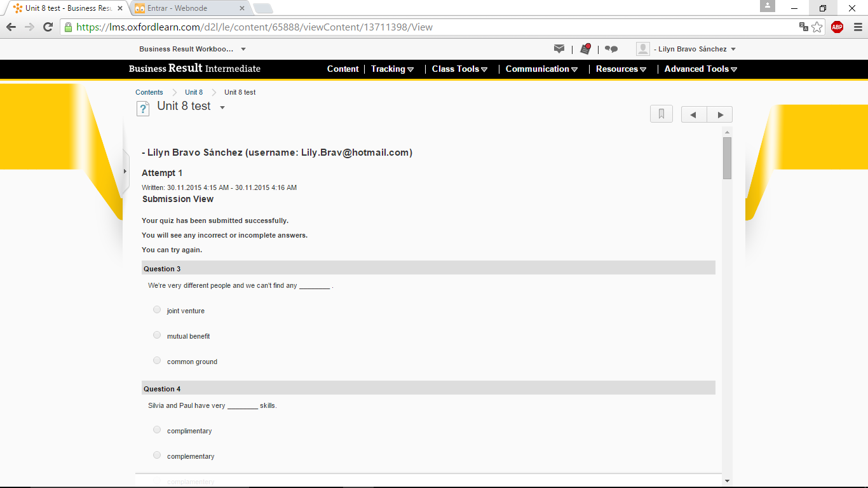Click the bookmark icon button
Viewport: 868px width, 488px height.
[661, 114]
